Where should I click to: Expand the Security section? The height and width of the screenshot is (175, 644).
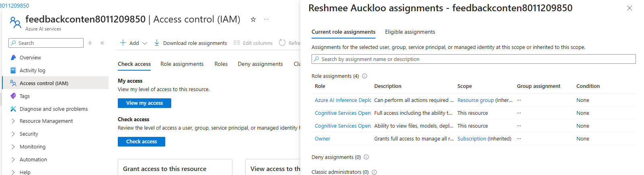tap(13, 134)
